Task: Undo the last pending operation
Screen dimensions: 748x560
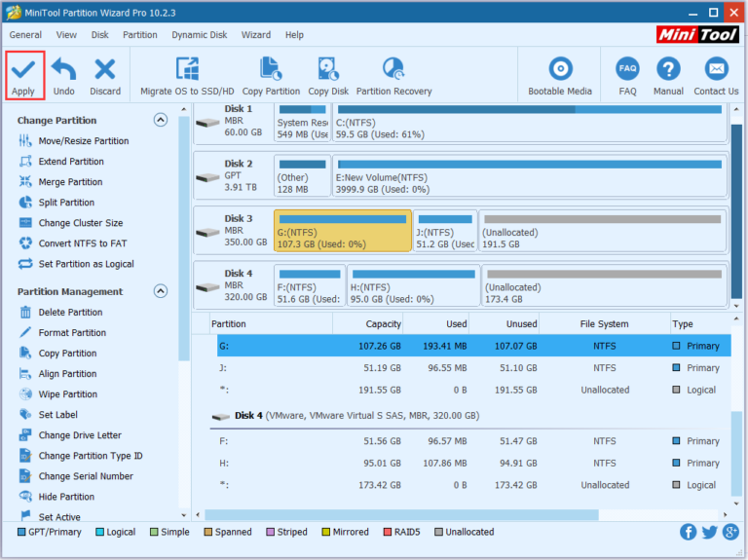Action: pyautogui.click(x=63, y=76)
